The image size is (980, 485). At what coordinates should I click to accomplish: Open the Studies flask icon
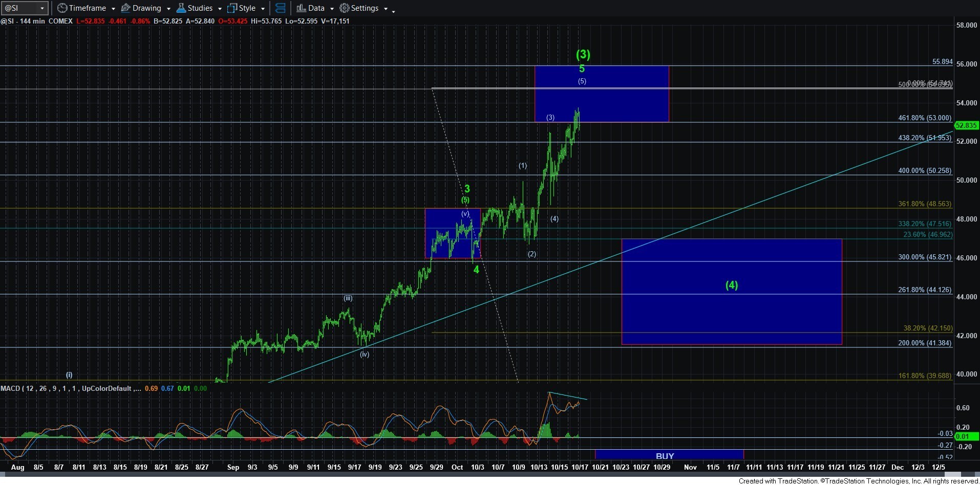[180, 8]
